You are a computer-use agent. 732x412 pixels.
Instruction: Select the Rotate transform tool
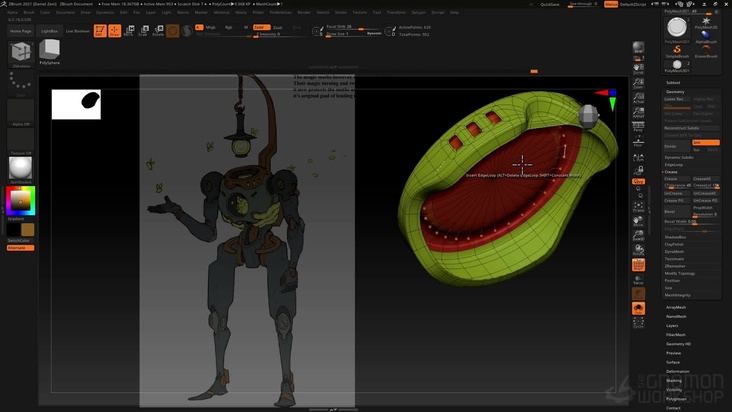157,31
